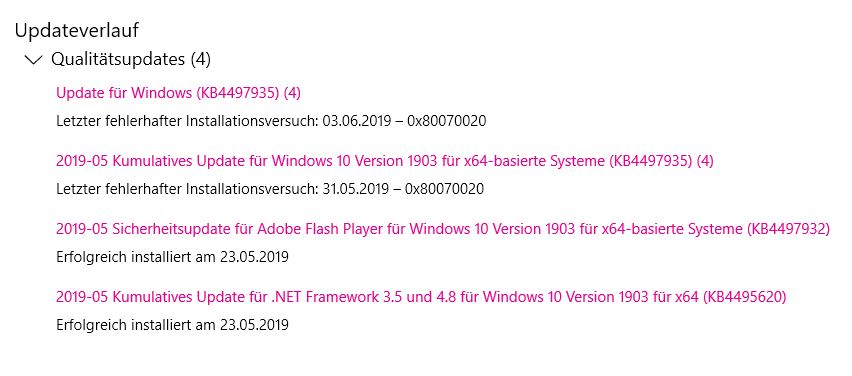Collapse the Qualitätsupdates chevron arrow

click(x=34, y=59)
